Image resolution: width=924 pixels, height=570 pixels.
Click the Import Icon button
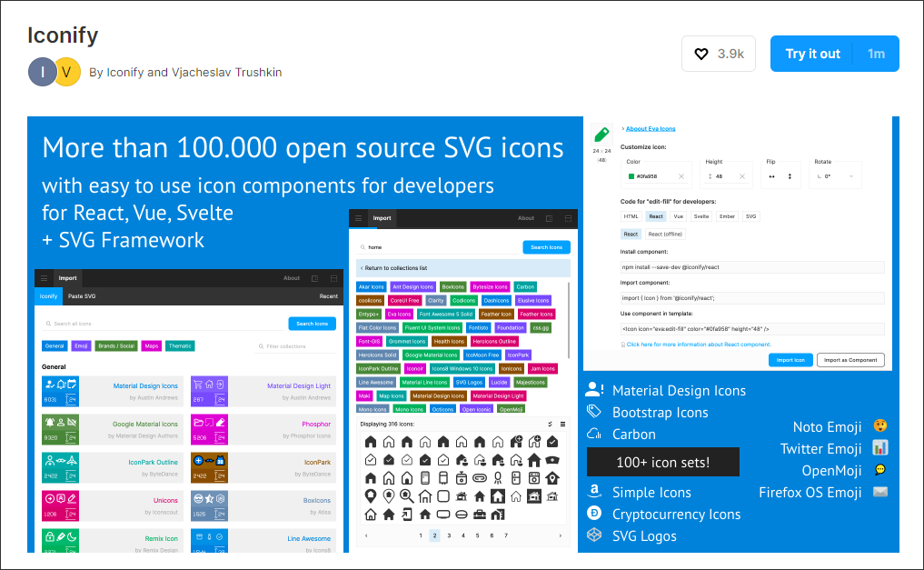pyautogui.click(x=790, y=360)
